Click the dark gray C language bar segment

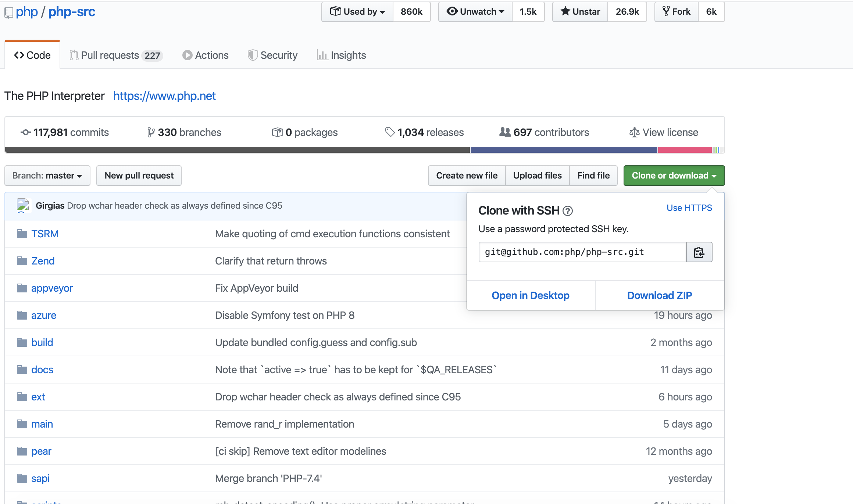click(x=238, y=150)
